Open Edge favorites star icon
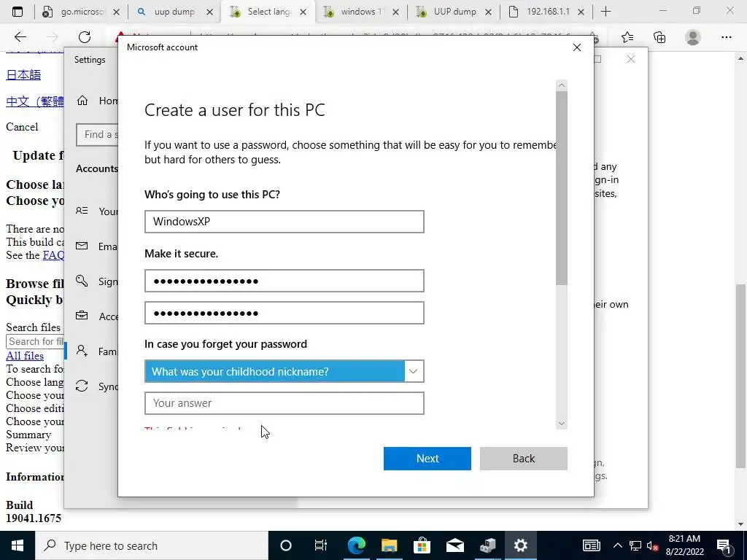This screenshot has width=747, height=560. click(x=627, y=37)
